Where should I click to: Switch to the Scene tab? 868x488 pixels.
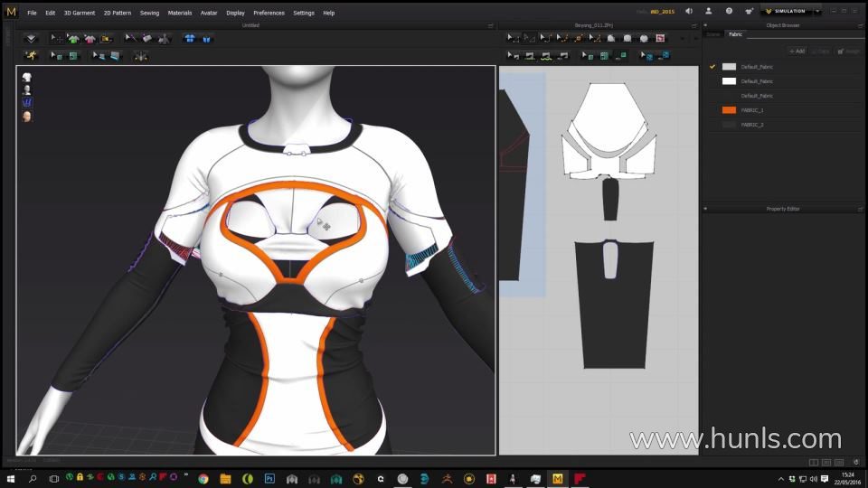(713, 34)
